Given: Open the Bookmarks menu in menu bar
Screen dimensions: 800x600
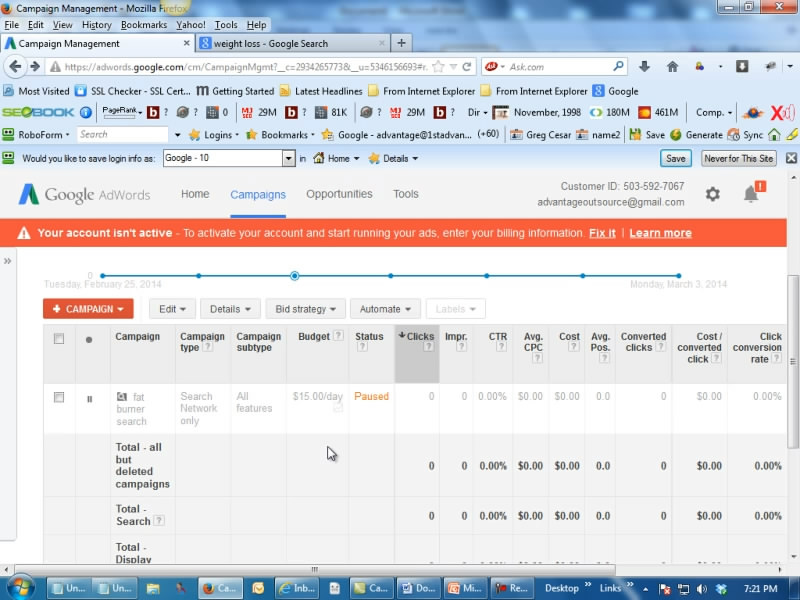Looking at the screenshot, I should tap(144, 24).
